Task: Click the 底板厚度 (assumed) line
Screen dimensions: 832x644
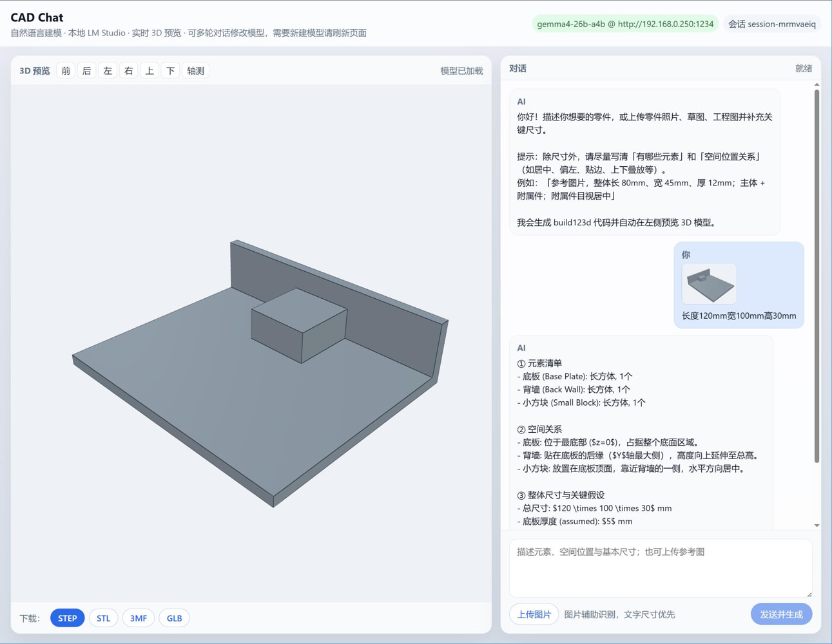Action: [x=575, y=522]
